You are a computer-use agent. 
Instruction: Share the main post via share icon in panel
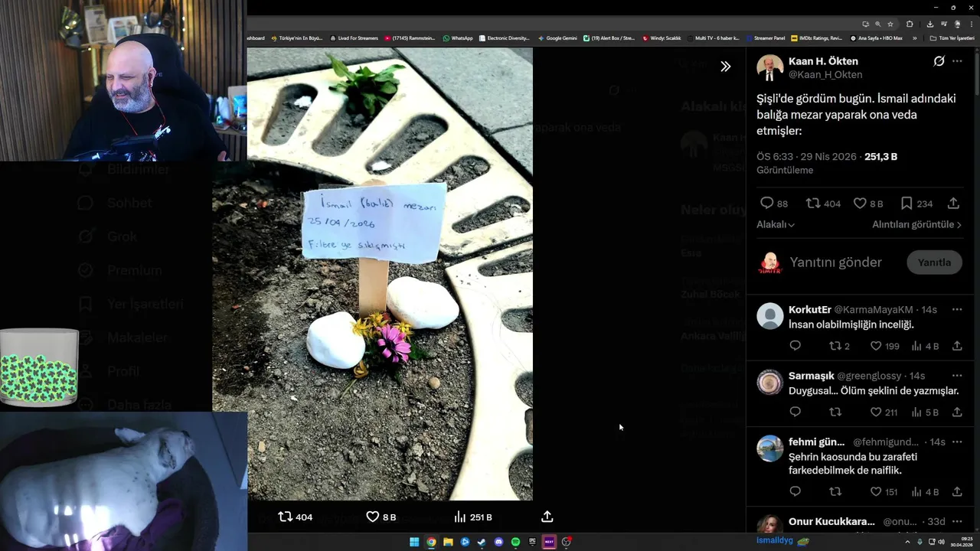(x=953, y=203)
